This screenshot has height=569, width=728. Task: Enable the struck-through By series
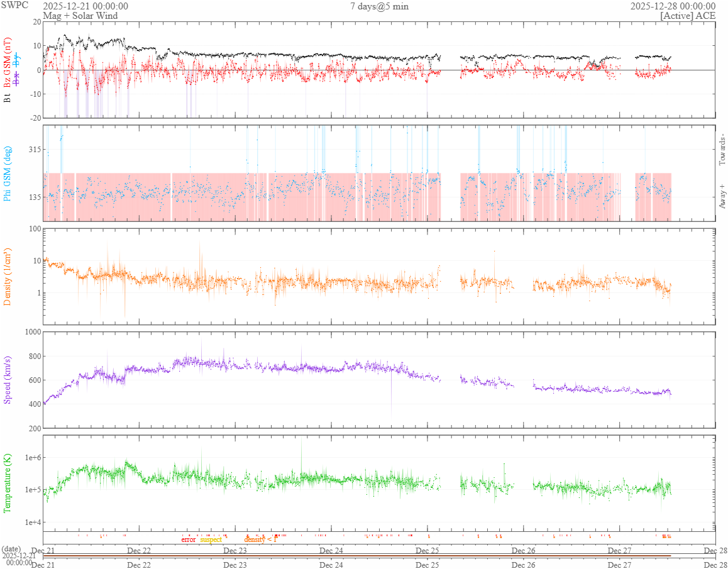coord(16,60)
